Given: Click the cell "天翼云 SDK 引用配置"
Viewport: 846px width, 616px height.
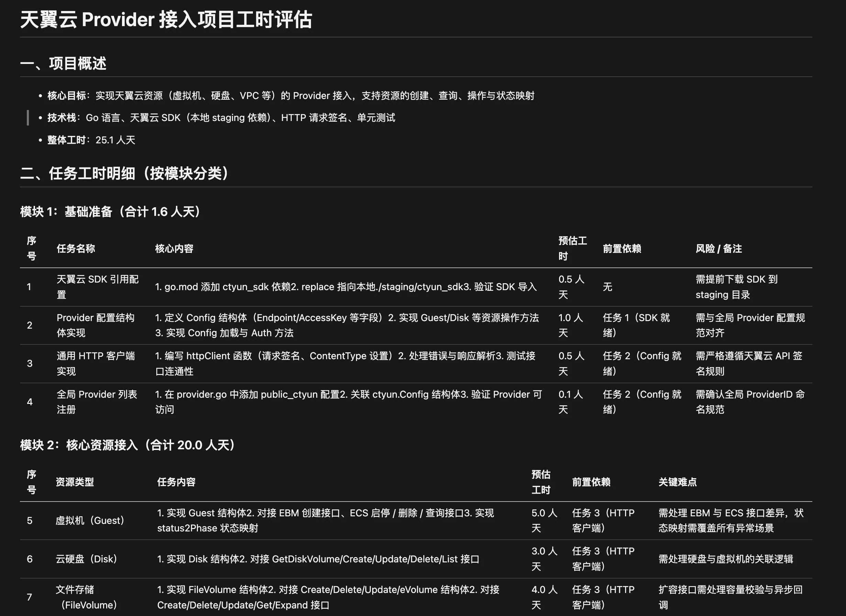Looking at the screenshot, I should coord(98,287).
